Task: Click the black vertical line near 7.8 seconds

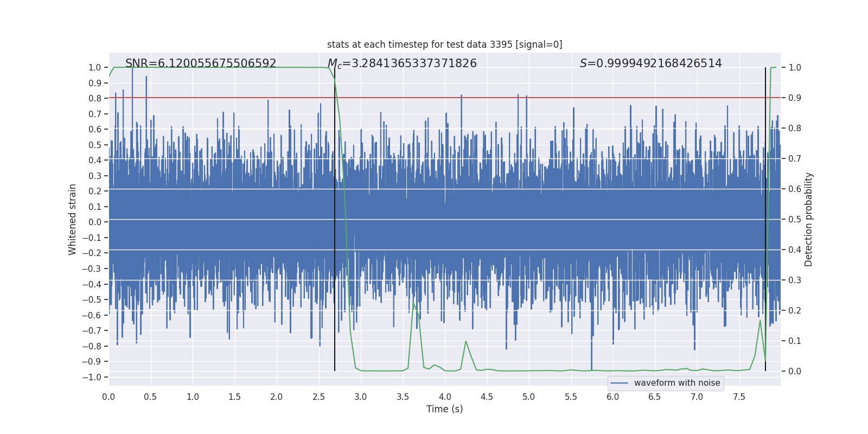Action: (x=765, y=219)
